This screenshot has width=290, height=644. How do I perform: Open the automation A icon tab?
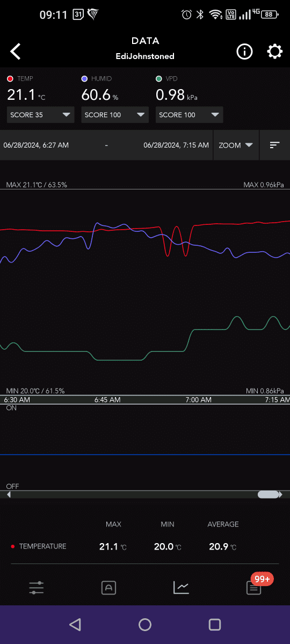point(108,588)
